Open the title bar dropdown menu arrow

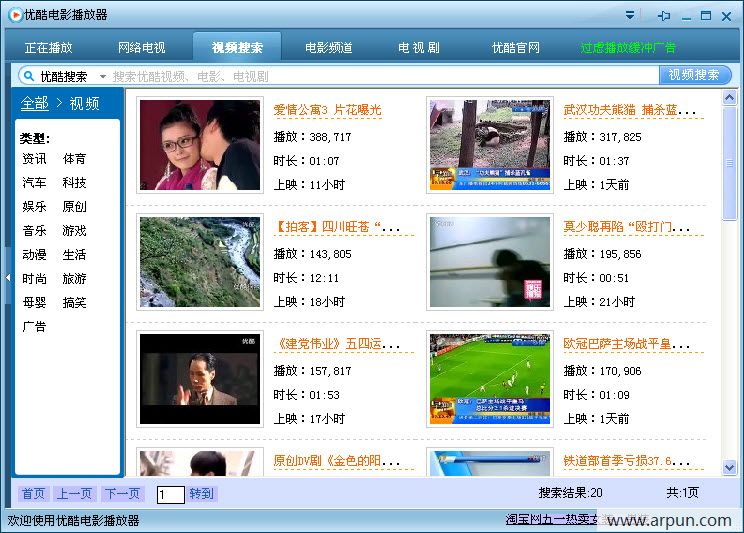(x=630, y=15)
